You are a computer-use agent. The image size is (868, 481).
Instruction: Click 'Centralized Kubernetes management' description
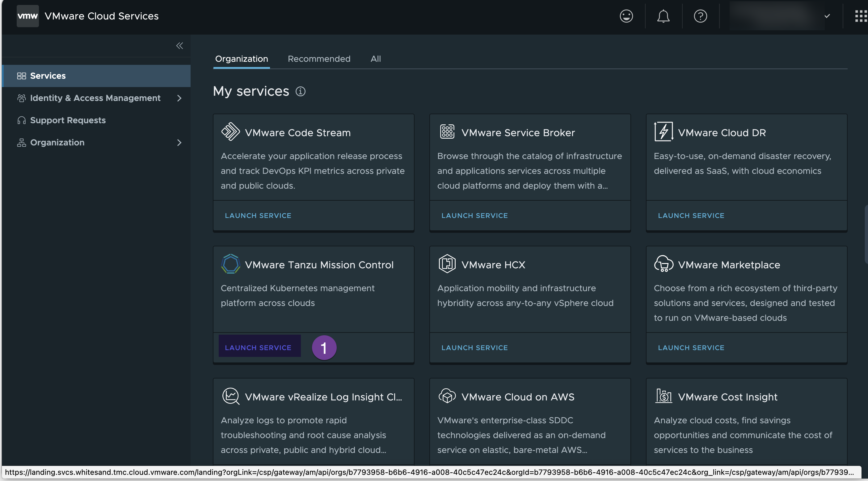(297, 295)
